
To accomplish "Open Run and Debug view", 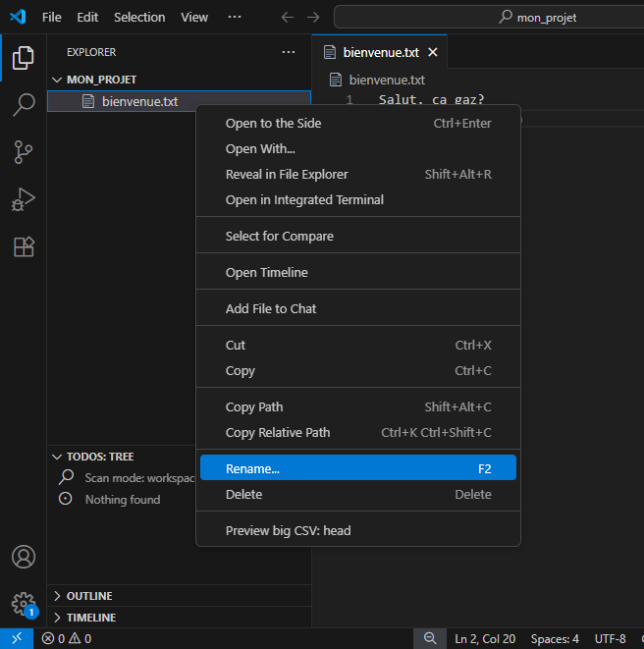I will pos(24,199).
